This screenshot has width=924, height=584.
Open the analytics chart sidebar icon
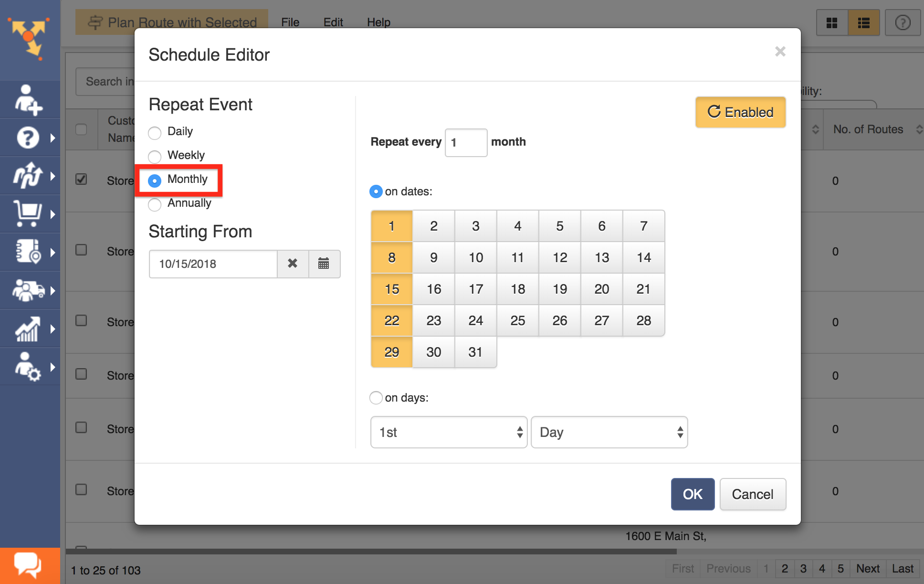click(x=28, y=329)
